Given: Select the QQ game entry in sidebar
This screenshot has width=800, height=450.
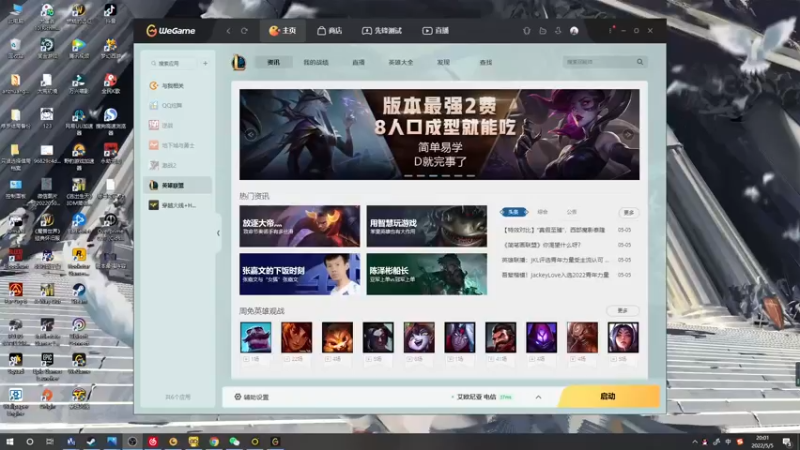Looking at the screenshot, I should pyautogui.click(x=178, y=106).
